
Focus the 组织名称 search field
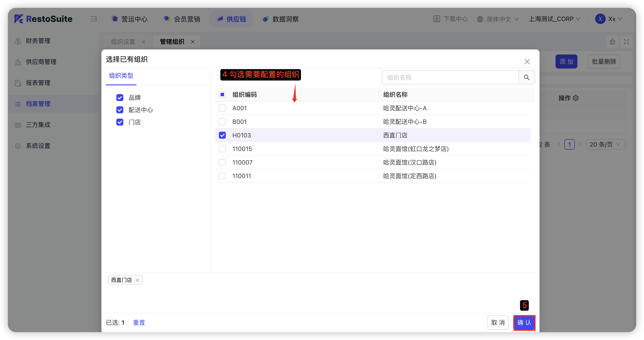click(450, 77)
